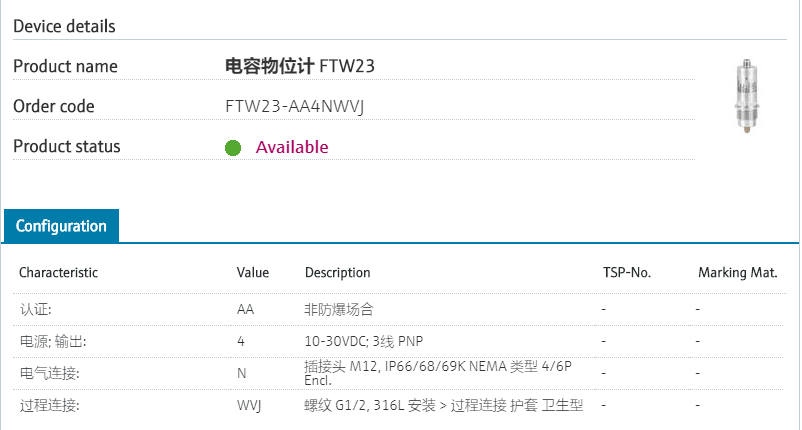Viewport: 802px width, 430px height.
Task: Select the 电源; 输出 characteristic row
Action: tap(53, 341)
